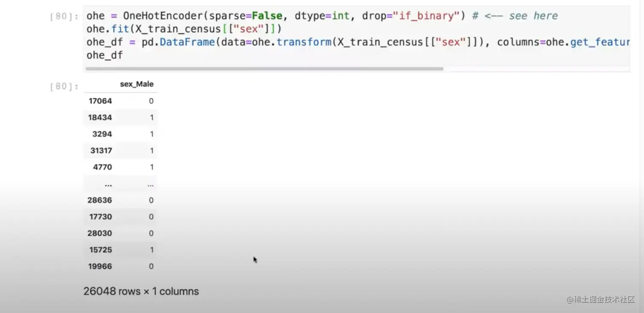Click the '# <-- see here' comment
The image size is (644, 313).
[x=515, y=16]
